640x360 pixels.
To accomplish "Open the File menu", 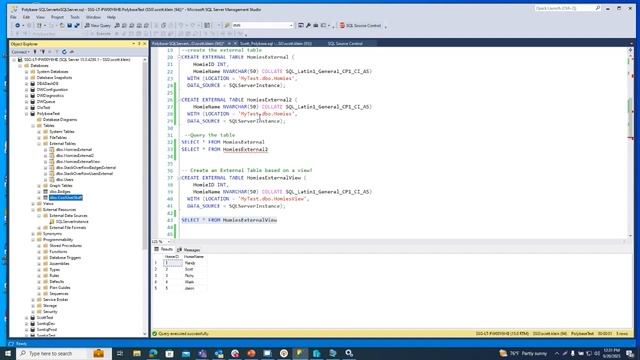I will click(x=13, y=17).
